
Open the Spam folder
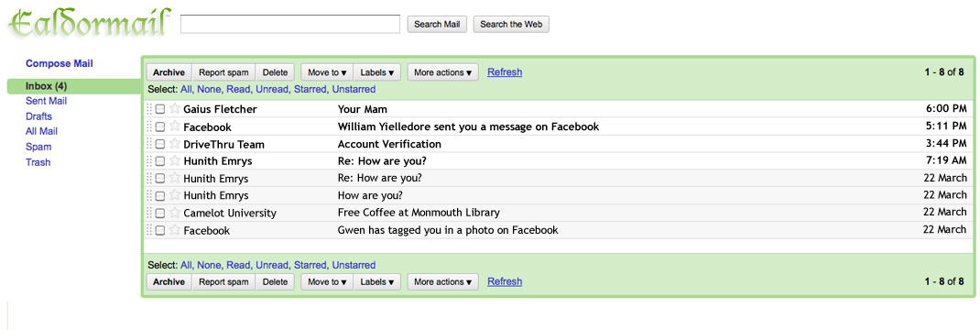click(x=38, y=147)
